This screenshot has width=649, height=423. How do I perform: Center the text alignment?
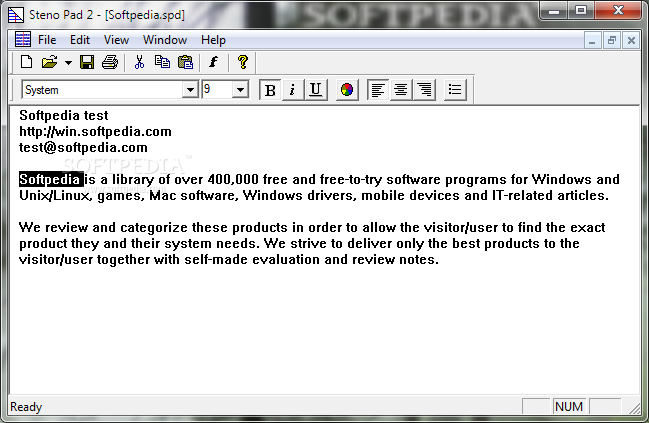[x=401, y=90]
